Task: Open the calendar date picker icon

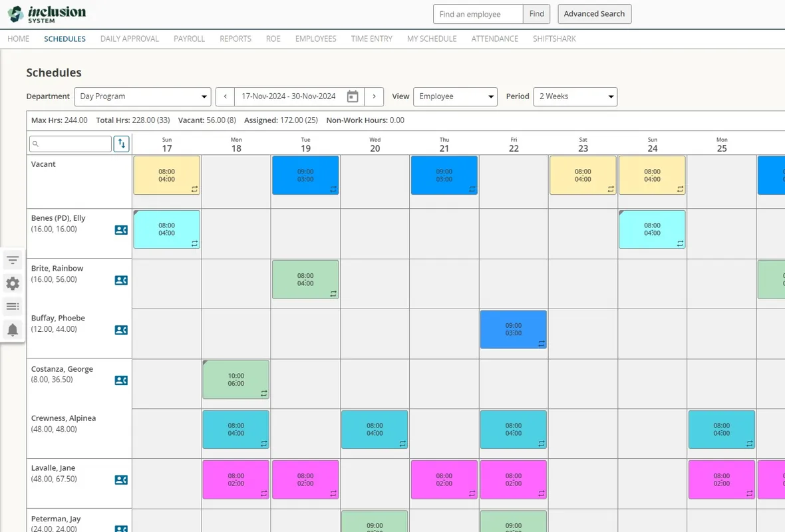Action: pos(353,96)
